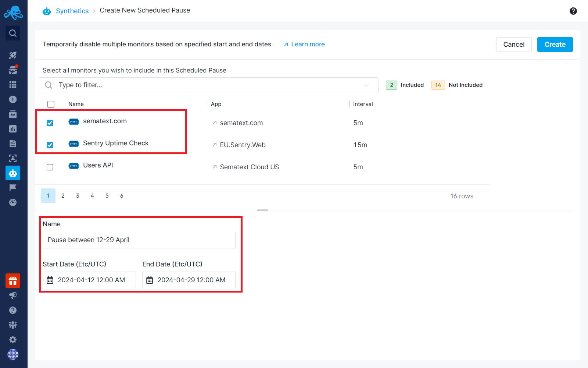Toggle the select-all checkbox in table header
The height and width of the screenshot is (368, 588).
click(51, 104)
